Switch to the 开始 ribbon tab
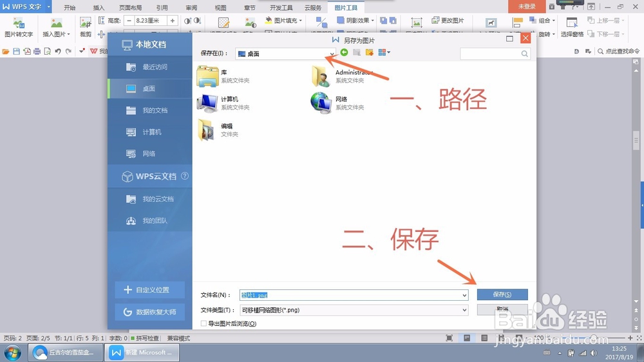This screenshot has height=362, width=644. (x=70, y=7)
